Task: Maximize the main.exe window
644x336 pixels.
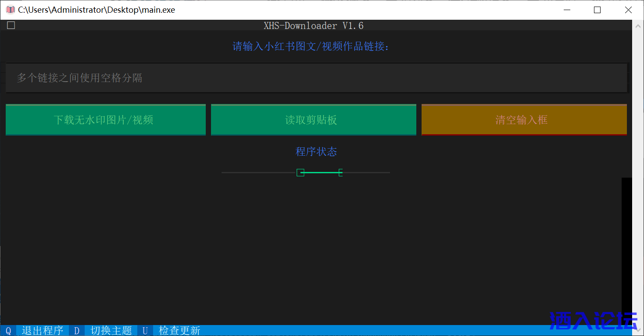Action: [x=597, y=10]
